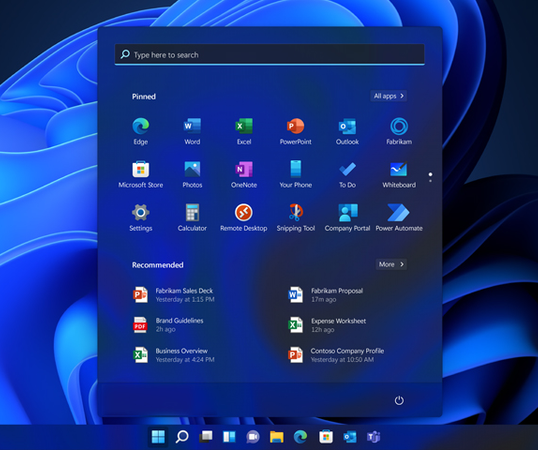Open Fabrikam Proposal document
The image size is (538, 450).
(x=326, y=295)
